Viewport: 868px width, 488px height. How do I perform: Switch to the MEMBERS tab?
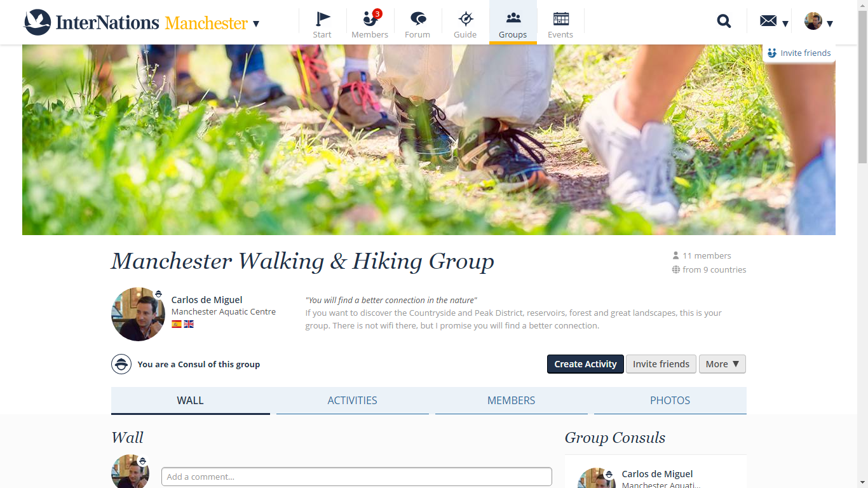pos(512,400)
